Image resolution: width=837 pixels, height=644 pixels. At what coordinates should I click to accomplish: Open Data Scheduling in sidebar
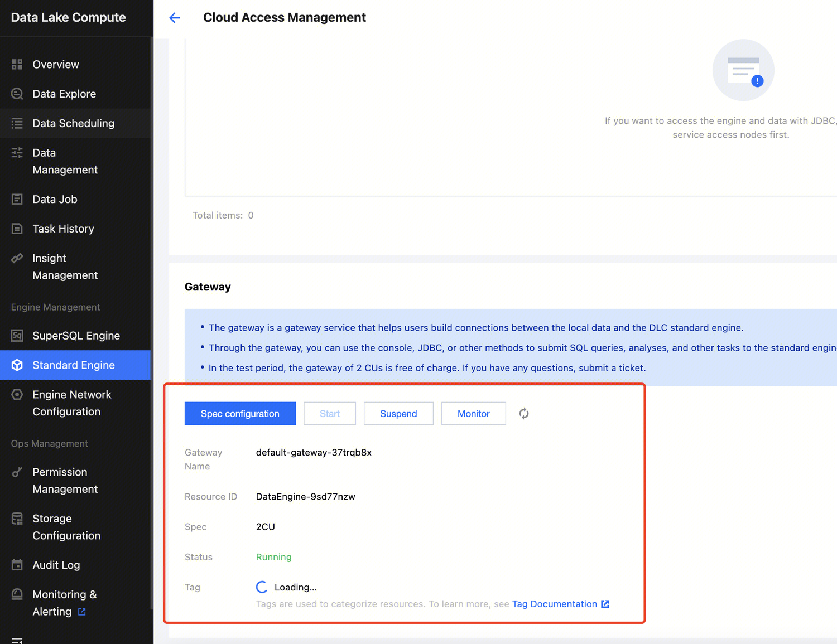pos(73,124)
